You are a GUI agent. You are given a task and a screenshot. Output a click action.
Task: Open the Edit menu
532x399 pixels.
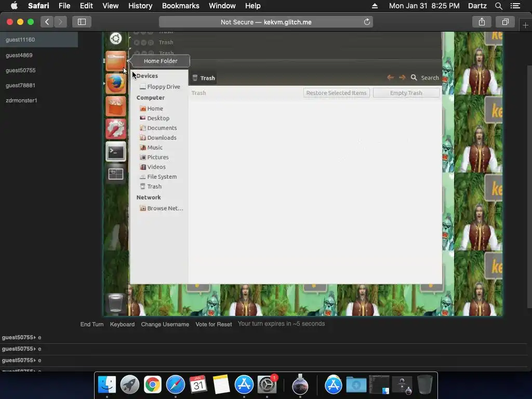coord(86,6)
